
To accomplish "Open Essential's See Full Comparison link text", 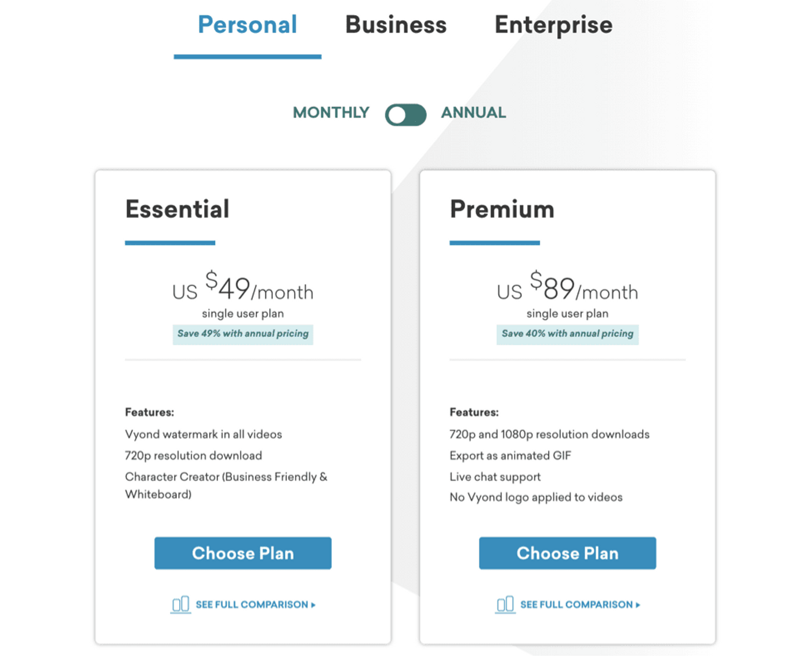I will click(252, 604).
